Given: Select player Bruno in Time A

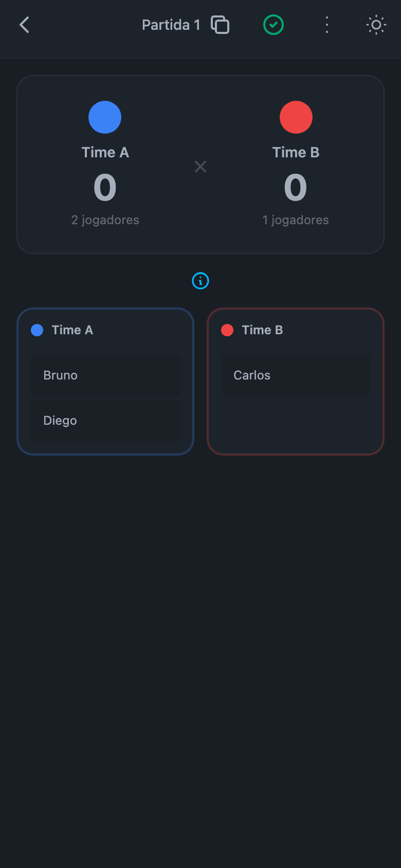Looking at the screenshot, I should [105, 375].
